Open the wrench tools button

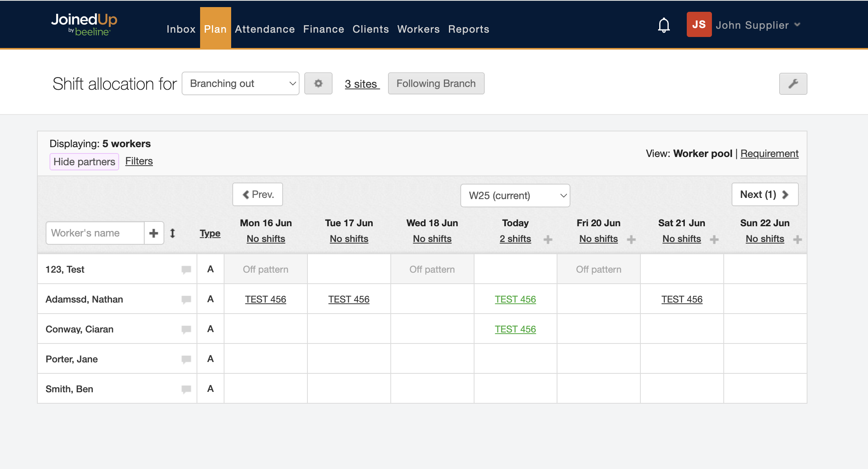pyautogui.click(x=793, y=83)
